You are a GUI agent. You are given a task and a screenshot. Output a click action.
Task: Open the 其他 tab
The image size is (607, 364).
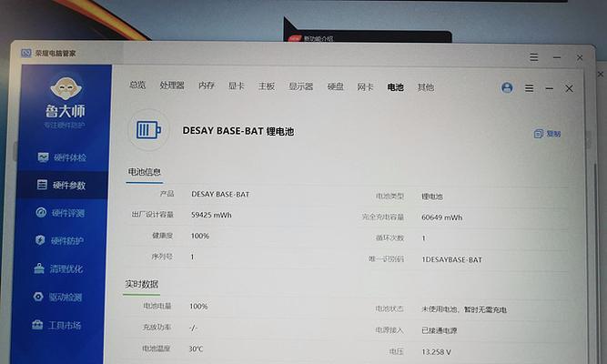425,87
